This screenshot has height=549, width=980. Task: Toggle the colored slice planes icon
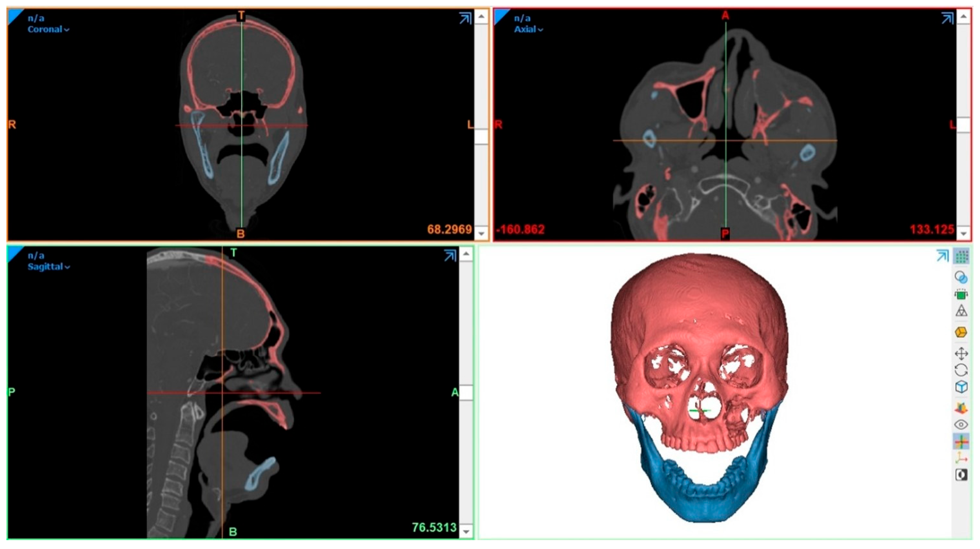pyautogui.click(x=961, y=408)
